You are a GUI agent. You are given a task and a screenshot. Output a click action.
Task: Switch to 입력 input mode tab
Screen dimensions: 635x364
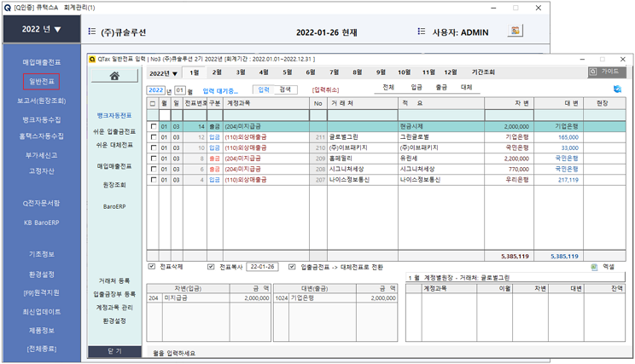point(264,90)
